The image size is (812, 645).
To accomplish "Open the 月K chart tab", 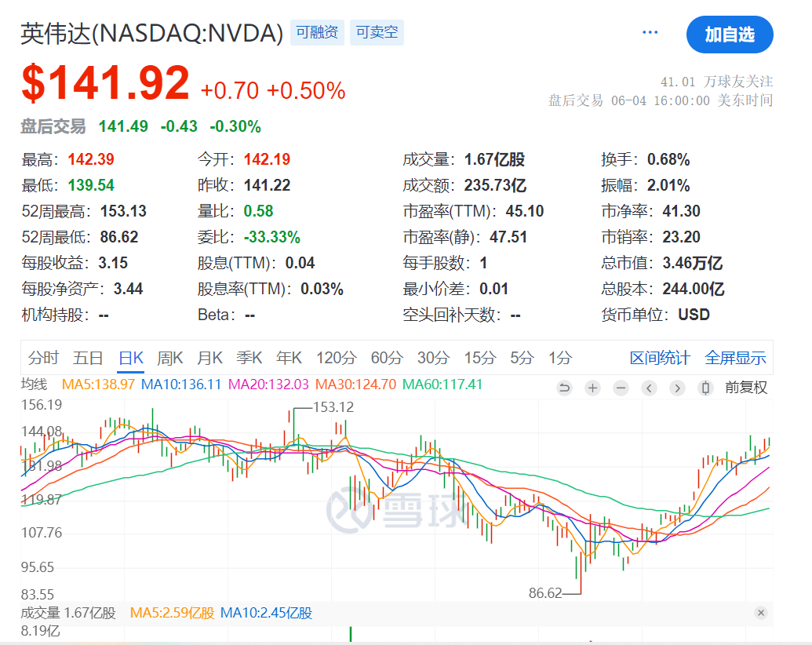I will coord(209,358).
